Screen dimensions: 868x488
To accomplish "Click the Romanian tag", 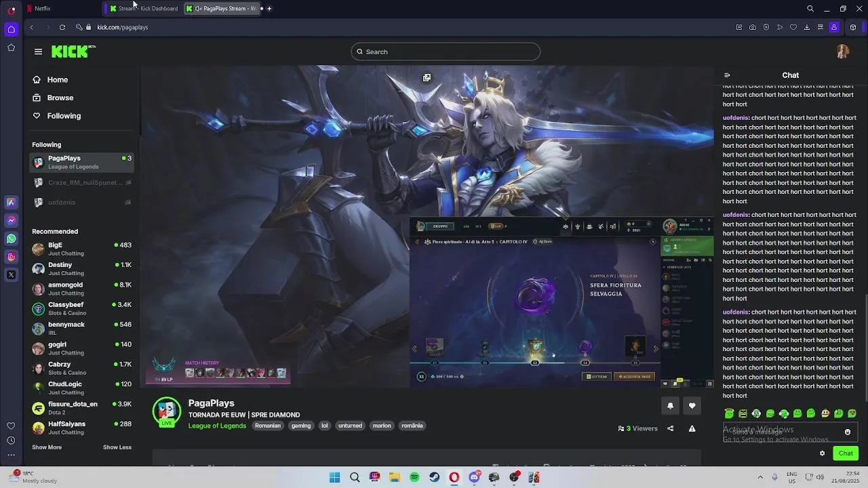I will 268,426.
